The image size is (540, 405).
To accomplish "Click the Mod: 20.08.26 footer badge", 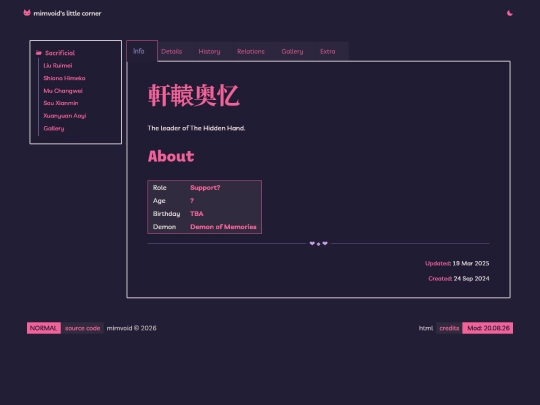I will point(488,328).
